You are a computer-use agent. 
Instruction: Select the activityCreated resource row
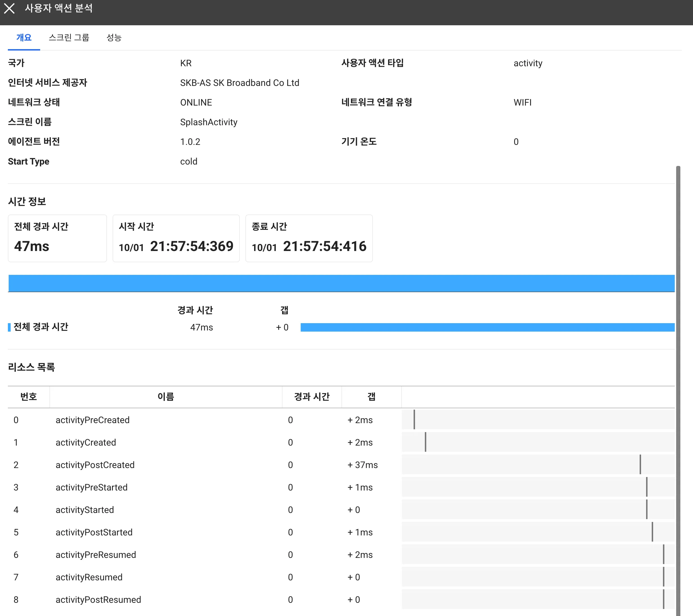[x=86, y=442]
